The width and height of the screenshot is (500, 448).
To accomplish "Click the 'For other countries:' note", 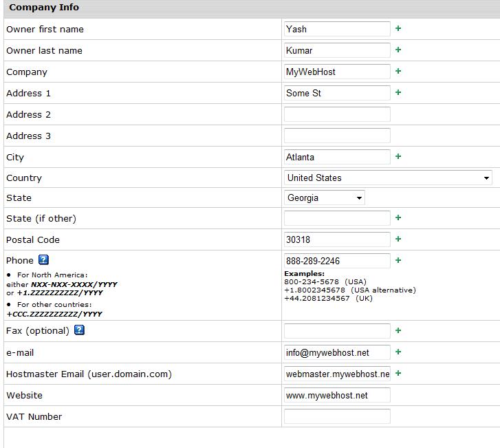I will click(54, 305).
